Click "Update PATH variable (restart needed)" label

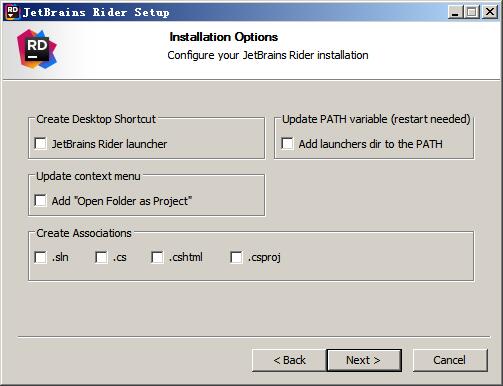tap(376, 119)
